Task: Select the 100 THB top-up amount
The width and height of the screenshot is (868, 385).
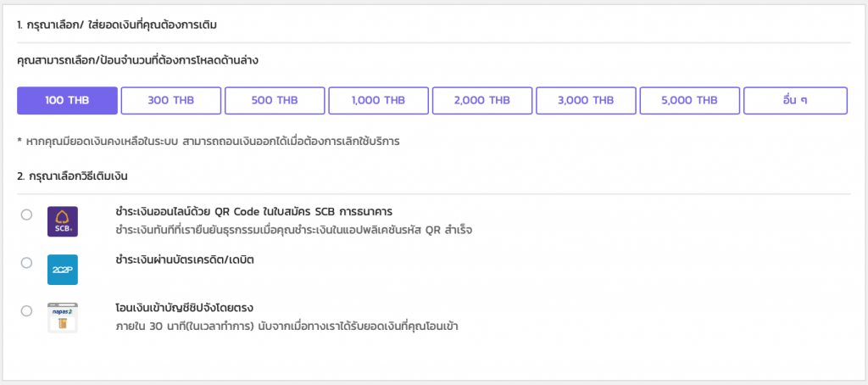Action: pyautogui.click(x=67, y=100)
